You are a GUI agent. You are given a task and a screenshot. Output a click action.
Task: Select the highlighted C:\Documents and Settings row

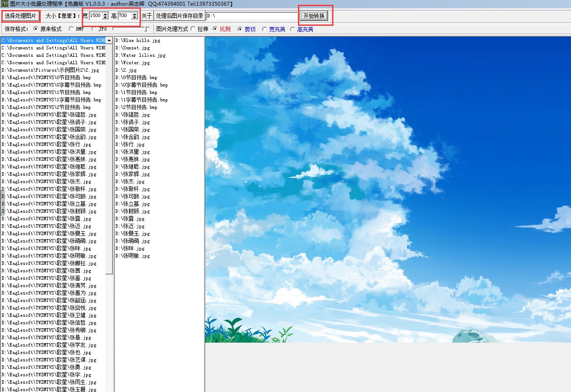(53, 40)
